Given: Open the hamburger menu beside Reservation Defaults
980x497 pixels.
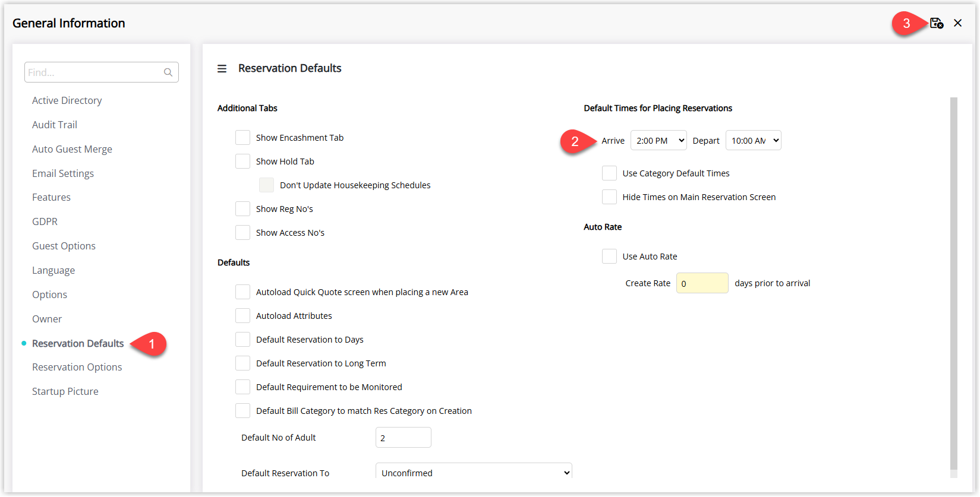Looking at the screenshot, I should (222, 69).
